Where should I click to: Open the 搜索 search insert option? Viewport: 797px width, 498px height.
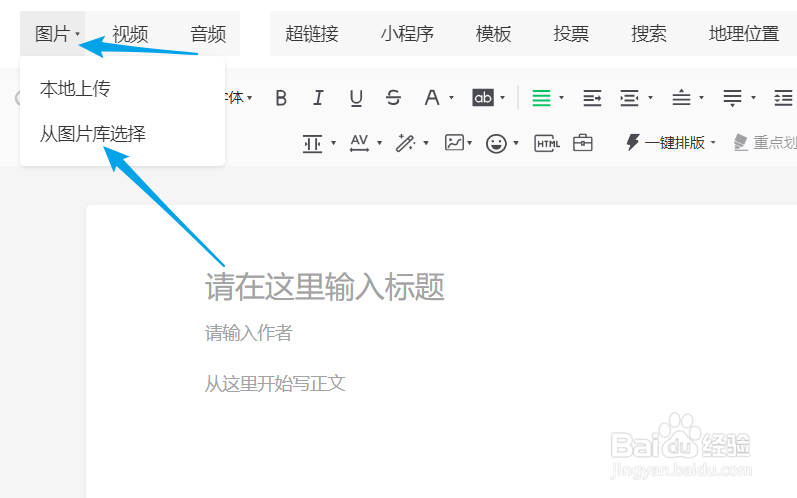click(649, 34)
